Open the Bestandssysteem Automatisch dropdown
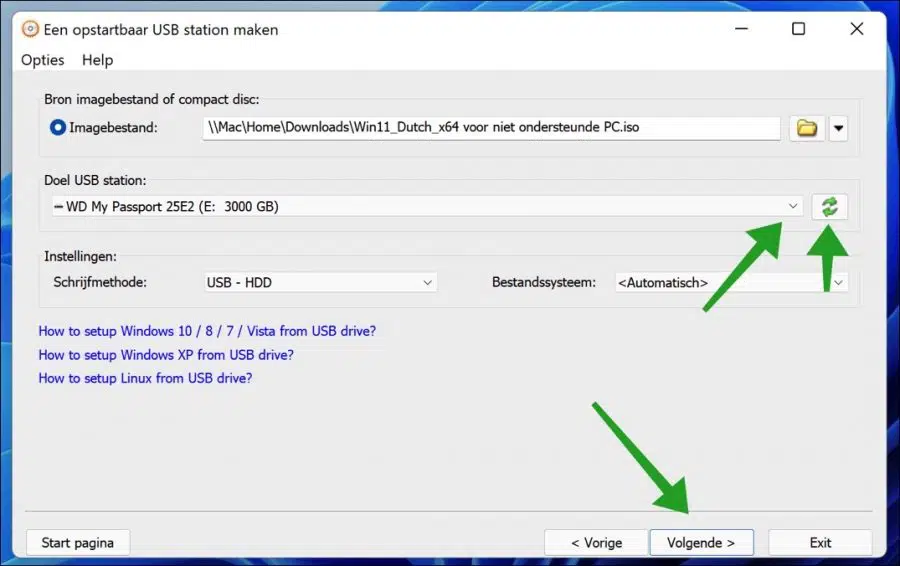Image resolution: width=900 pixels, height=566 pixels. [x=731, y=282]
